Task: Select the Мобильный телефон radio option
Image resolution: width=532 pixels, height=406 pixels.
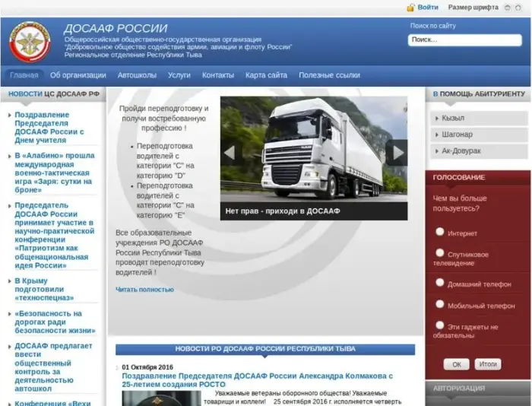Action: click(440, 304)
